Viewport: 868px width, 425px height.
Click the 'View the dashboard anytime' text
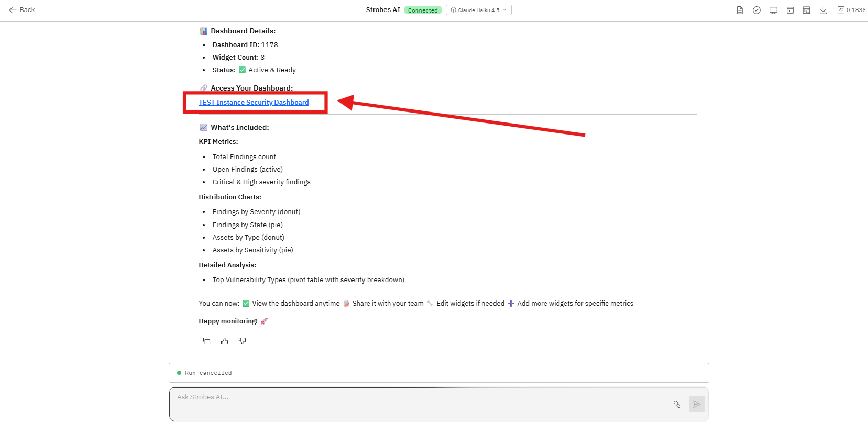pyautogui.click(x=296, y=304)
